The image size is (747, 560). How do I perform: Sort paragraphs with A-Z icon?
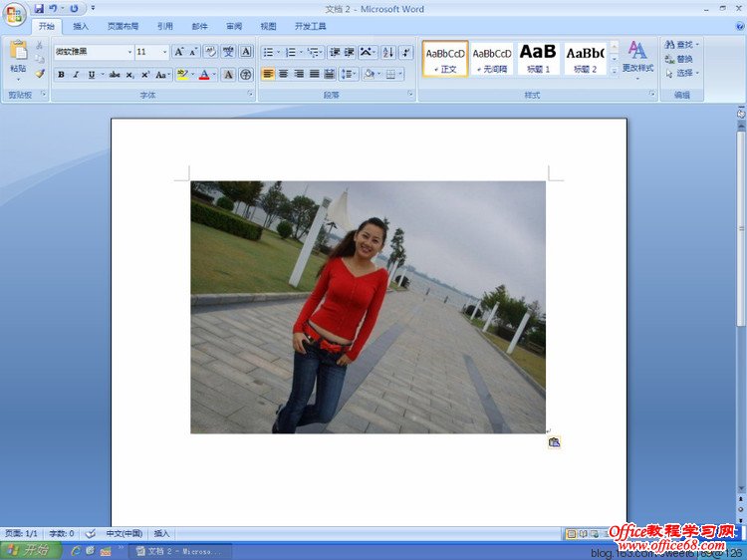pyautogui.click(x=388, y=52)
